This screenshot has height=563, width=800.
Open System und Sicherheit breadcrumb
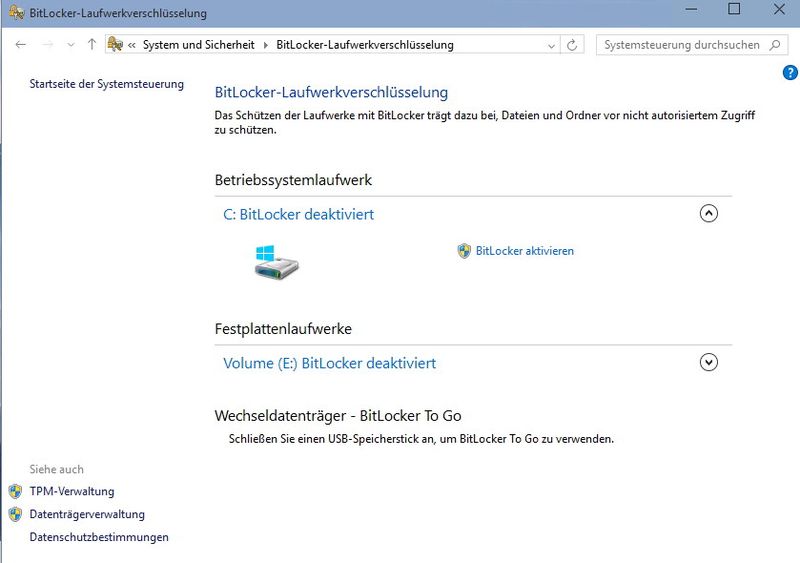(198, 45)
